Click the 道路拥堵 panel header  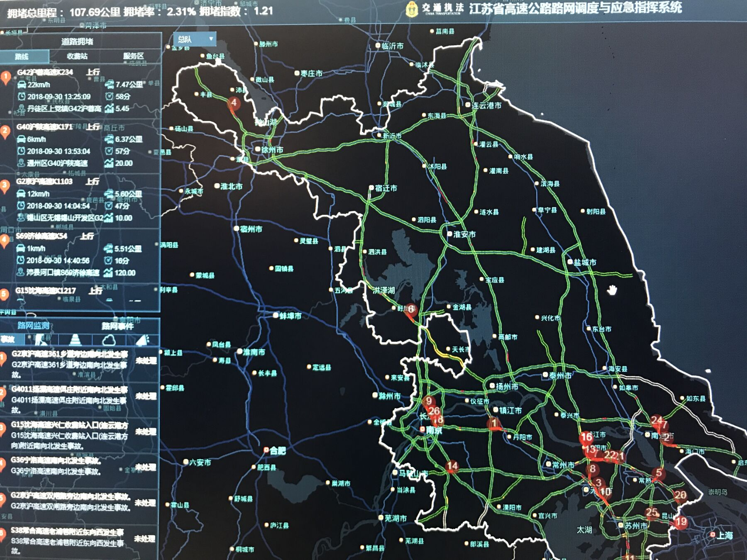point(78,41)
